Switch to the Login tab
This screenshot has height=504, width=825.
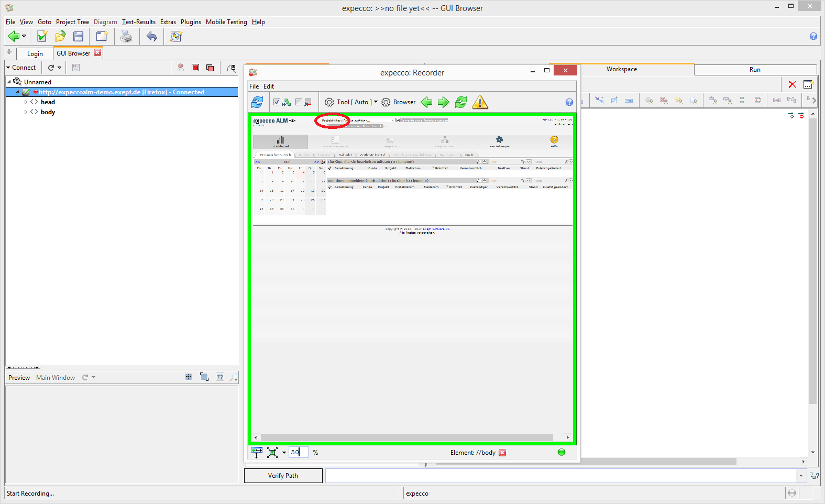(35, 54)
